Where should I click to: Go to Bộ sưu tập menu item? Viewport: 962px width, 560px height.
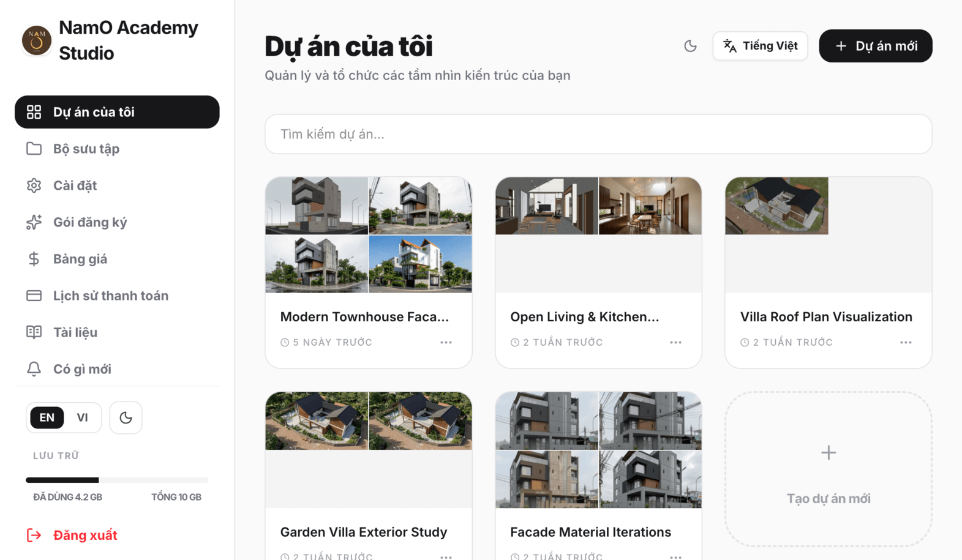point(117,149)
